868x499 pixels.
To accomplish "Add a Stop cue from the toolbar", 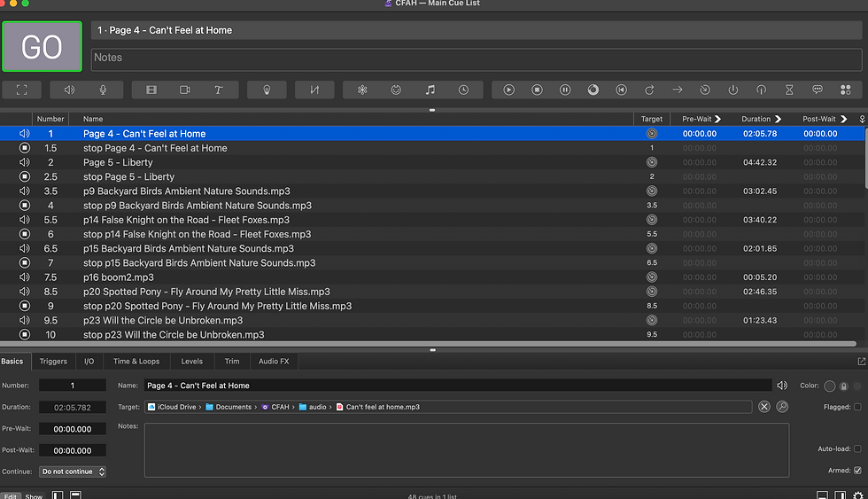I will (537, 90).
